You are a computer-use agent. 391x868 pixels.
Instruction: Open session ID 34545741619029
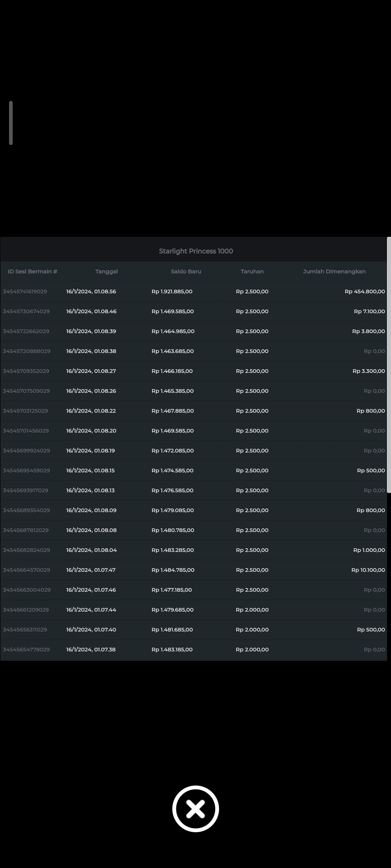(x=25, y=292)
